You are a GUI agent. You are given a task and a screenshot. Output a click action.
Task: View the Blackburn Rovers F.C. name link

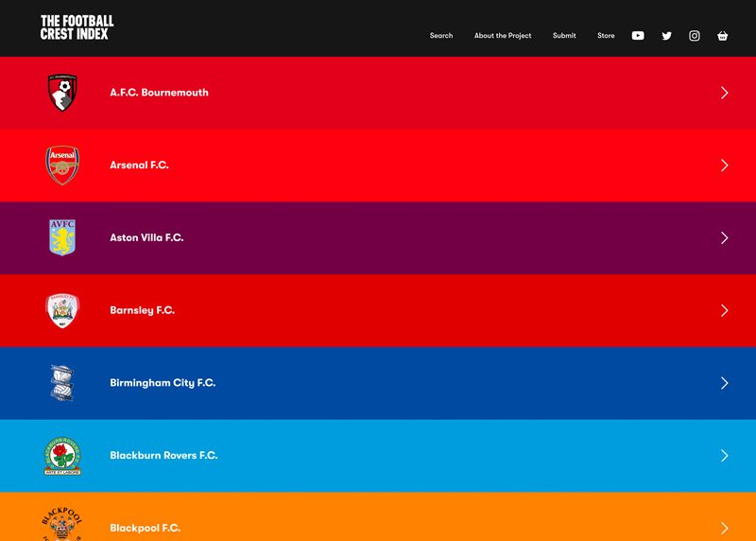tap(163, 455)
